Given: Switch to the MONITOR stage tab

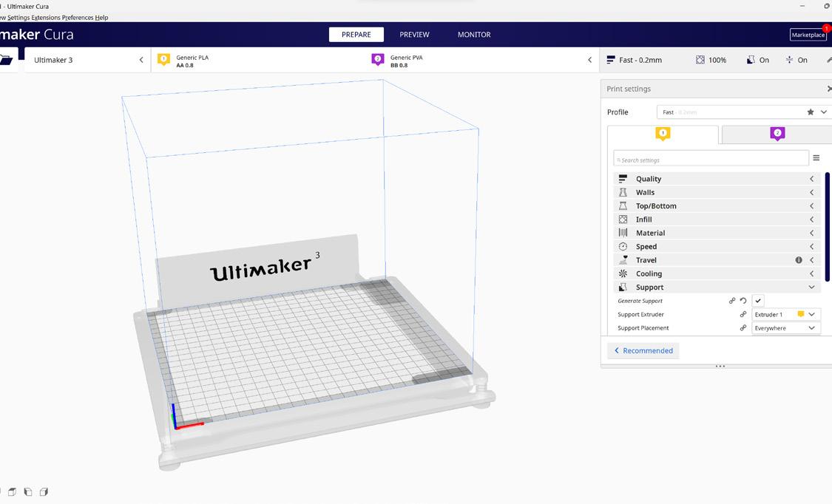Looking at the screenshot, I should pos(474,35).
